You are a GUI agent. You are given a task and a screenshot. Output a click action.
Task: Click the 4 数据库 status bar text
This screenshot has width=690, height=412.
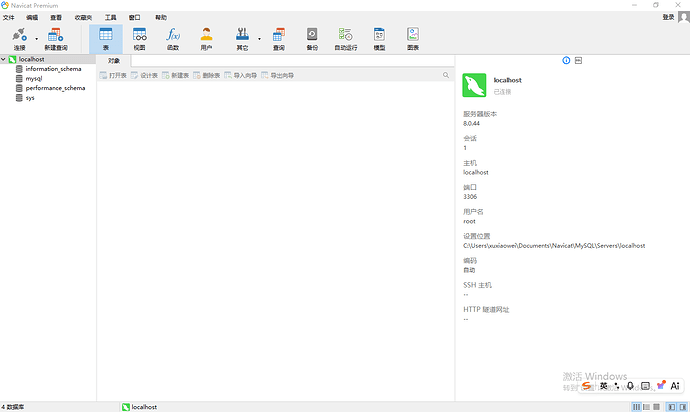(12, 407)
